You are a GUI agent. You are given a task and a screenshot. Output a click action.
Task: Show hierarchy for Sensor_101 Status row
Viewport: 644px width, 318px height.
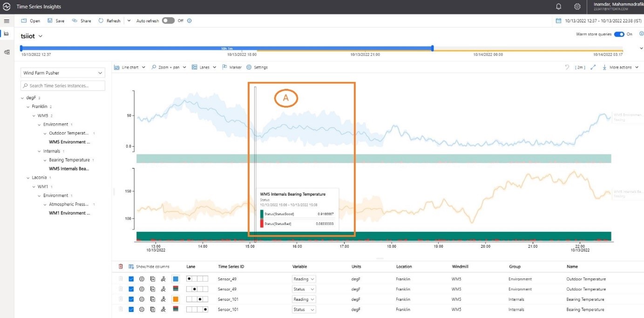tap(163, 309)
